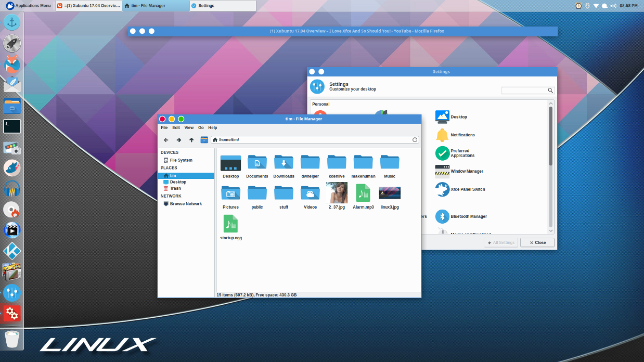
Task: Launch the disc burner icon in dock
Action: point(12,210)
